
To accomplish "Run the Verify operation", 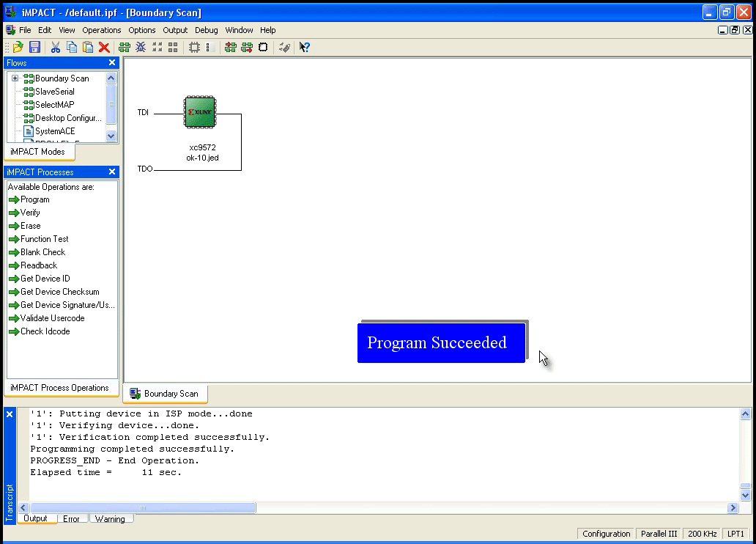I will pyautogui.click(x=30, y=213).
